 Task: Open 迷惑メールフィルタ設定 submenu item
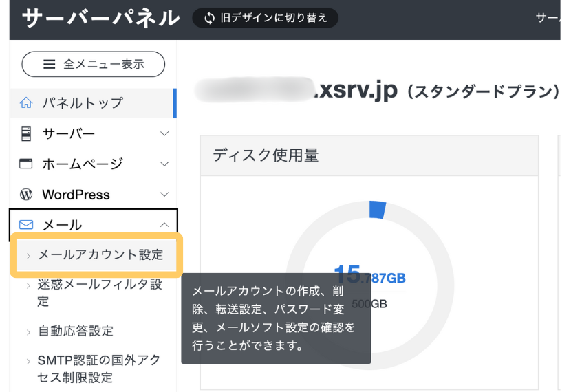[x=100, y=293]
